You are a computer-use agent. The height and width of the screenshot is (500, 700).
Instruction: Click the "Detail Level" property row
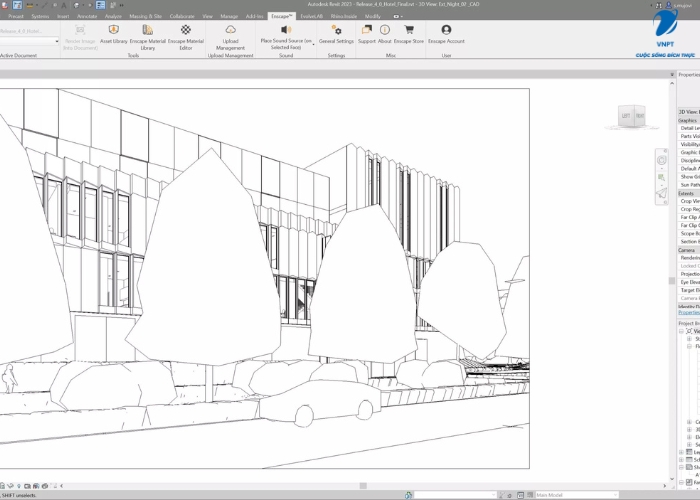pos(689,128)
